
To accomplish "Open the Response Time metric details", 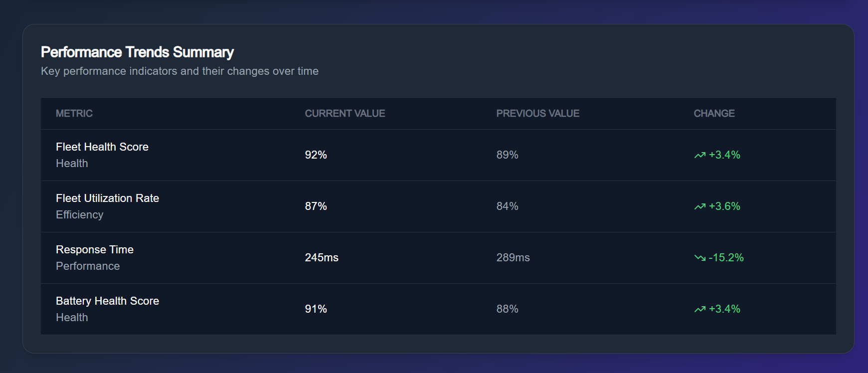I will click(94, 249).
